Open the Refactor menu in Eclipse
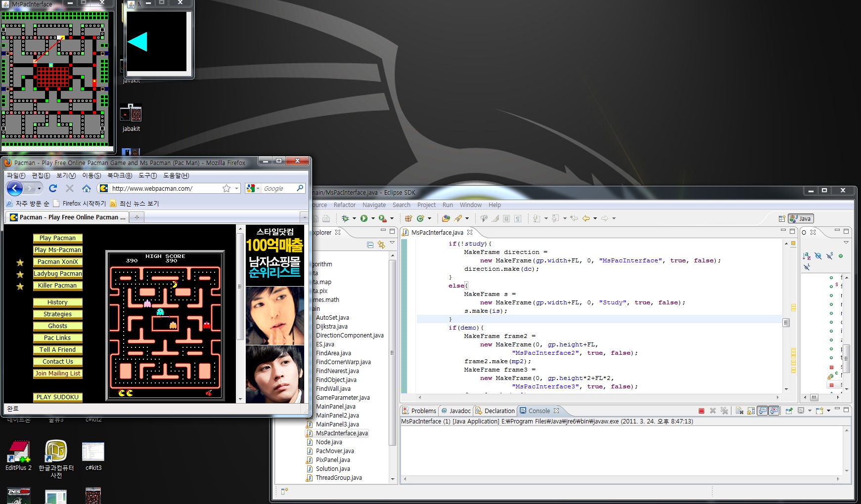This screenshot has height=504, width=861. click(344, 205)
